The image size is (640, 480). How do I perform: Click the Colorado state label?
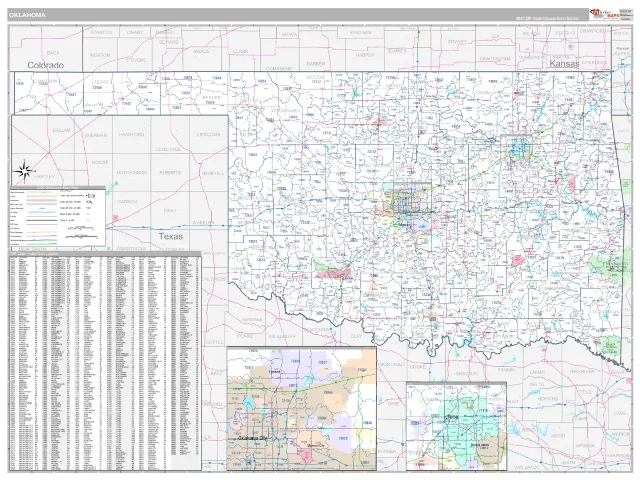[x=46, y=65]
